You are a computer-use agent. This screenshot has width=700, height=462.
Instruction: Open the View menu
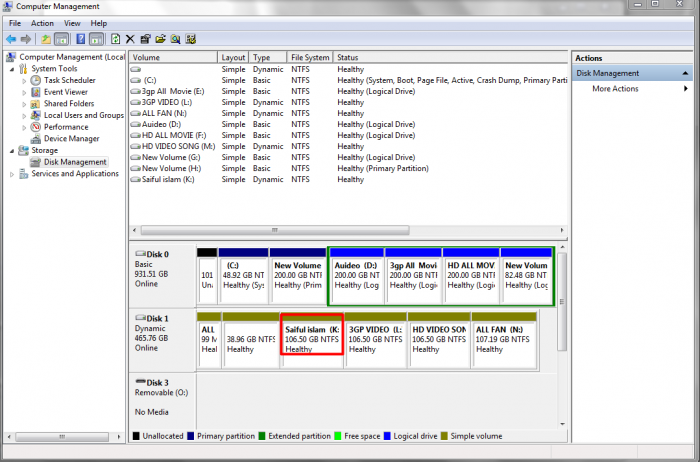point(72,23)
